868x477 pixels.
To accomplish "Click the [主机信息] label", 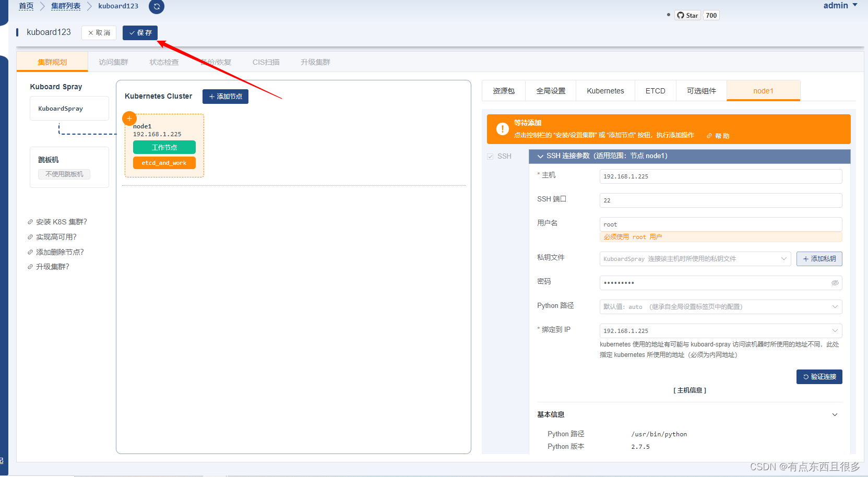I will [689, 390].
